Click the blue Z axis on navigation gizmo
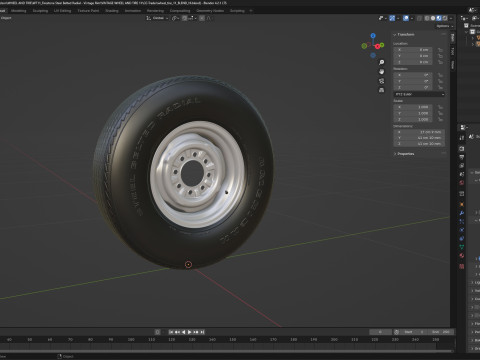 click(373, 35)
